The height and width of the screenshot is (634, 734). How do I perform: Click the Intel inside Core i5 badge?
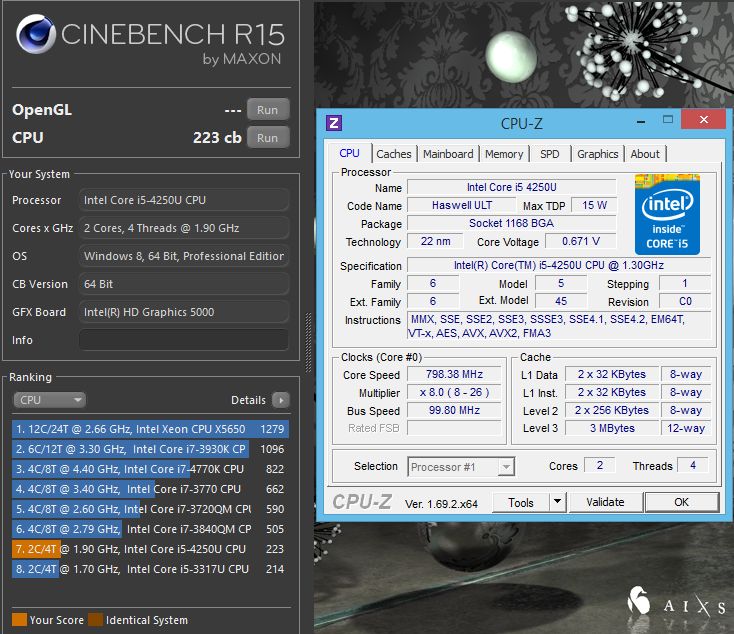[x=667, y=214]
